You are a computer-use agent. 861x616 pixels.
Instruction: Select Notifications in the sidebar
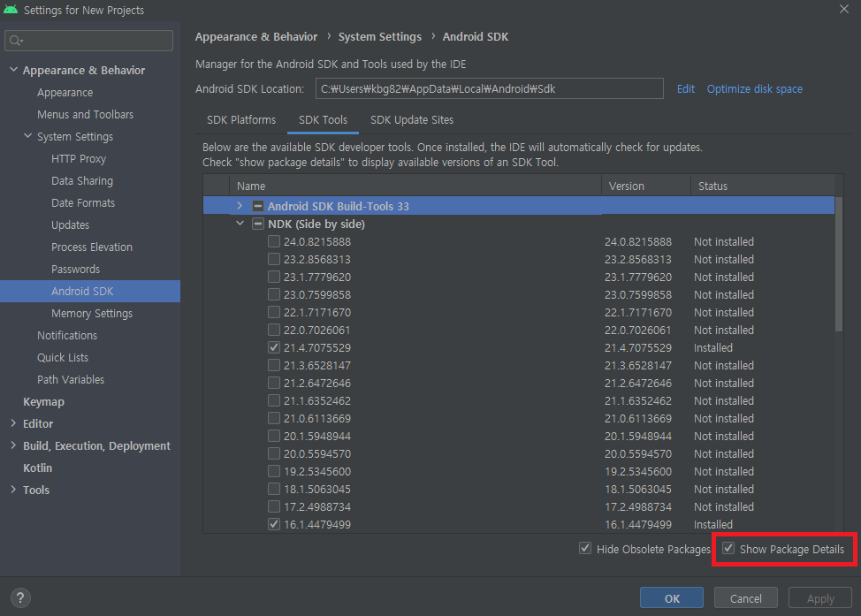pyautogui.click(x=67, y=336)
